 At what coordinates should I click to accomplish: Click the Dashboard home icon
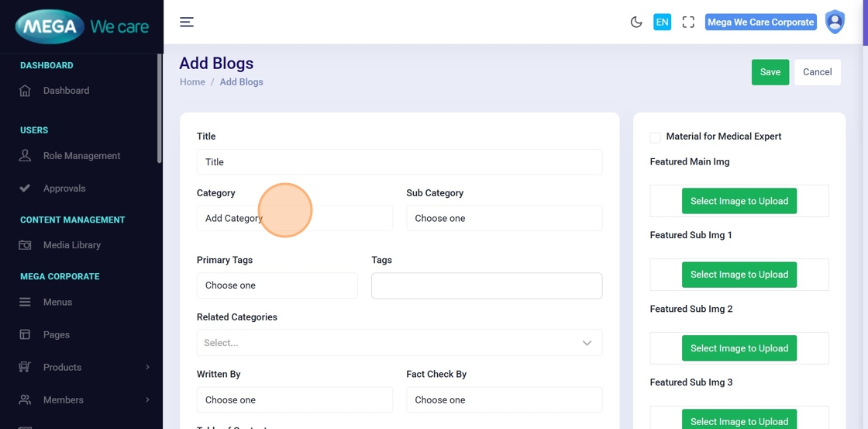25,91
